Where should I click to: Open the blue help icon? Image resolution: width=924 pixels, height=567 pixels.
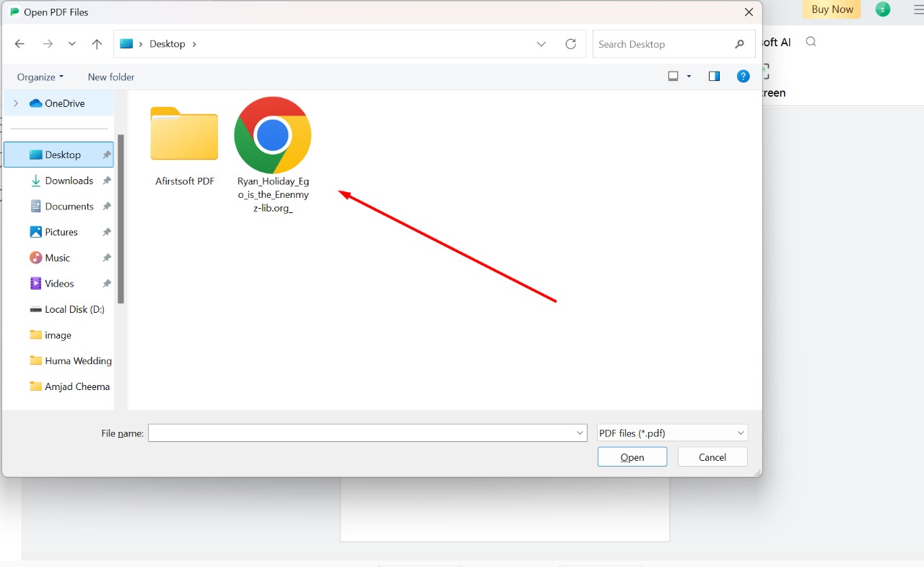(x=743, y=77)
